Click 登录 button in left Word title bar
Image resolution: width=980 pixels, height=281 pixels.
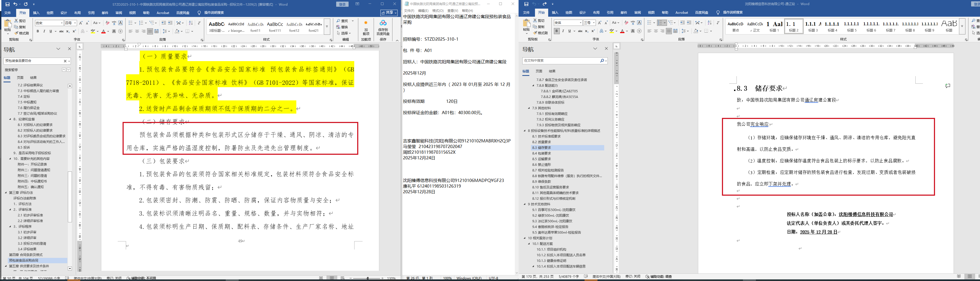pos(342,4)
